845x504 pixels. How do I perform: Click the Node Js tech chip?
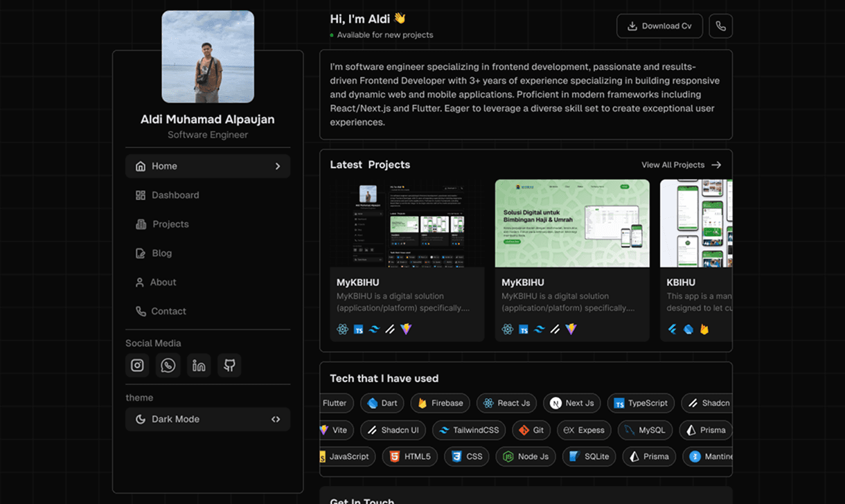526,457
